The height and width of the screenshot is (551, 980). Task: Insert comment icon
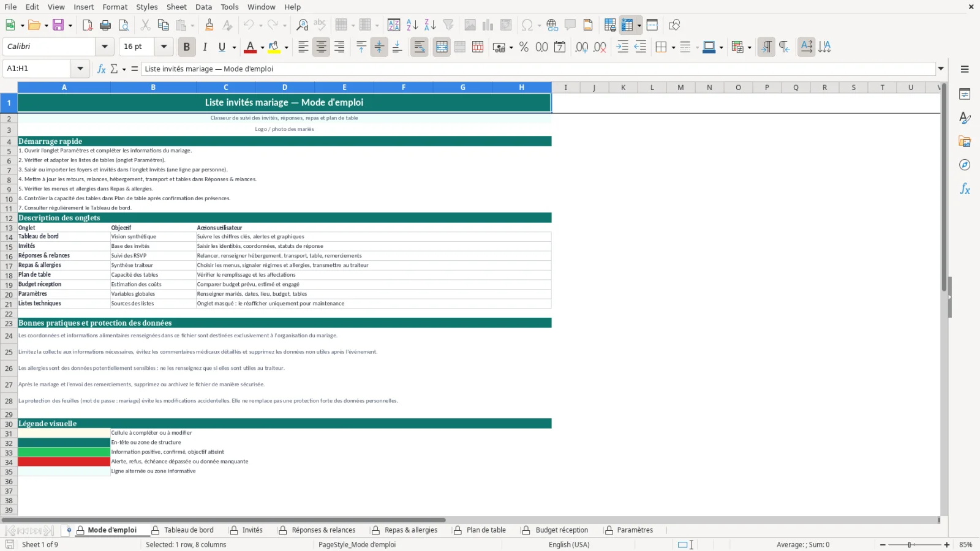[x=570, y=25]
